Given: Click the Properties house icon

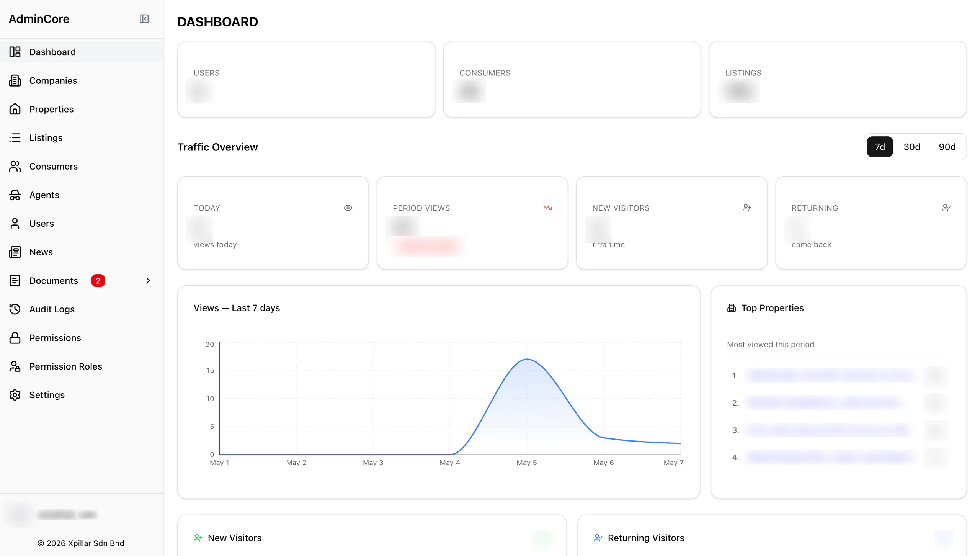Looking at the screenshot, I should coord(15,109).
